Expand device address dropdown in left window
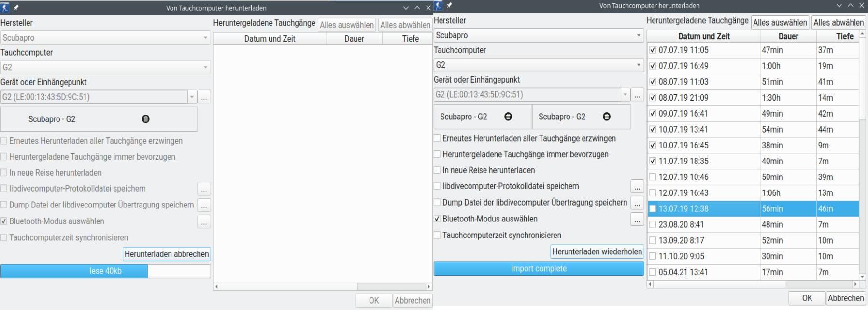Screen dimensions: 868x310 pyautogui.click(x=192, y=97)
